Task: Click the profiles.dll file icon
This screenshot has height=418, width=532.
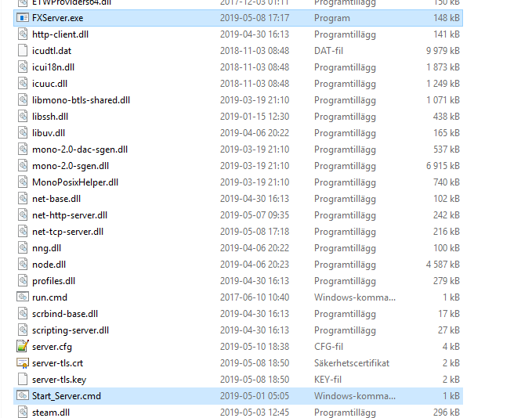Action: [x=23, y=281]
